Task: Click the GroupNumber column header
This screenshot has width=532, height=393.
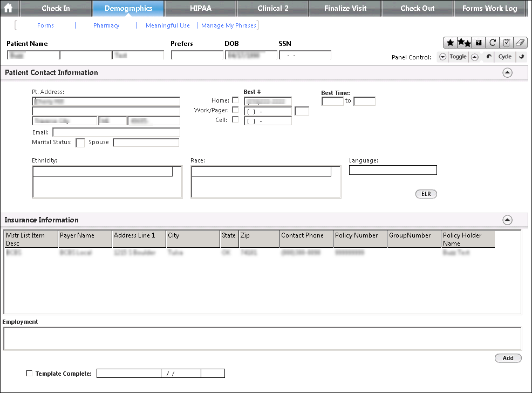Action: click(x=414, y=239)
